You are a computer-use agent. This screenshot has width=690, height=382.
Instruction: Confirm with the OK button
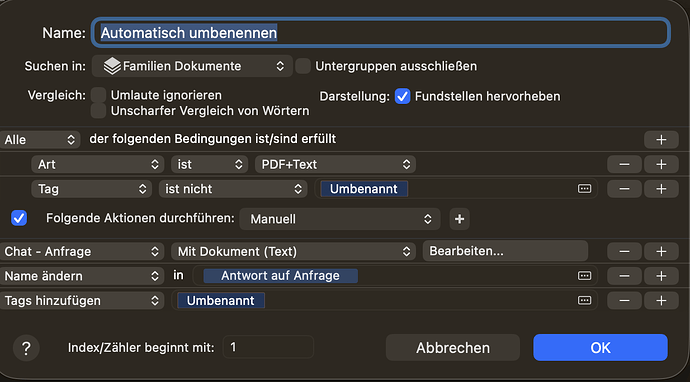[x=600, y=348]
